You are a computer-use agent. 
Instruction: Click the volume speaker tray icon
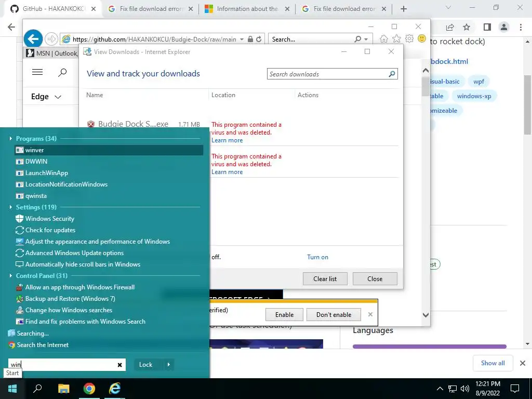coord(465,389)
